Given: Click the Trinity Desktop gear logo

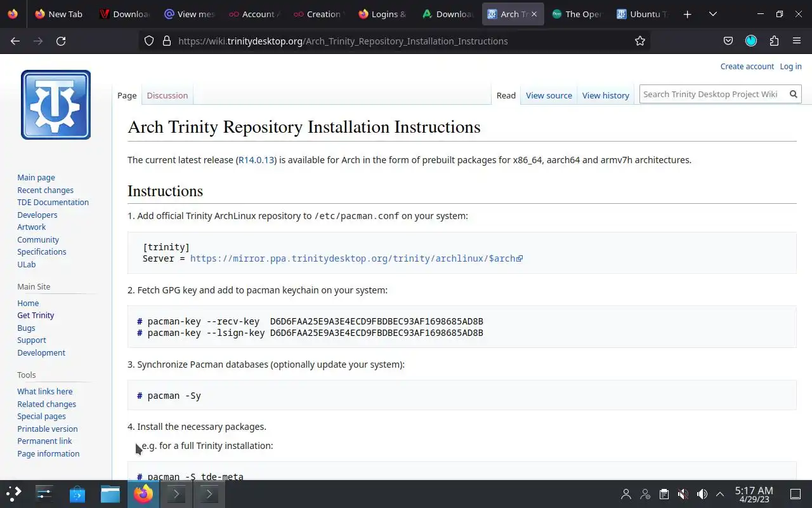Looking at the screenshot, I should [56, 105].
